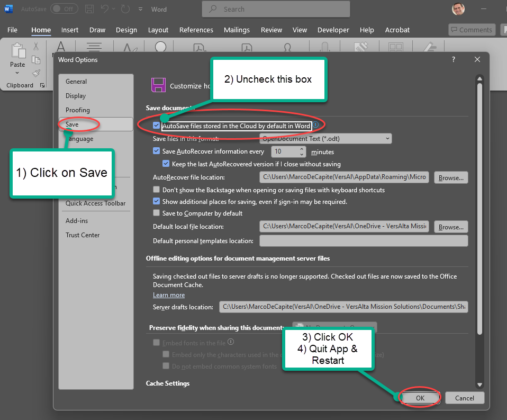Open Customize Quick Access Toolbar dropdown
507x420 pixels.
click(140, 9)
